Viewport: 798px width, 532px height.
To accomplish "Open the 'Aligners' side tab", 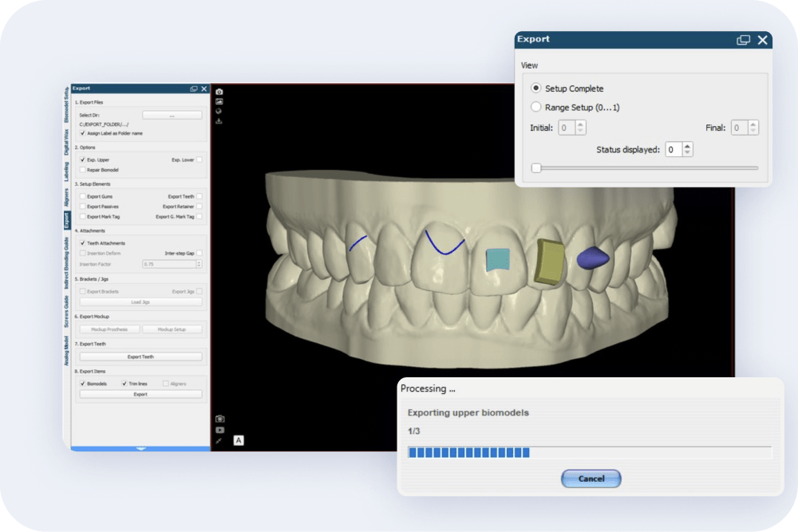I will pyautogui.click(x=66, y=197).
